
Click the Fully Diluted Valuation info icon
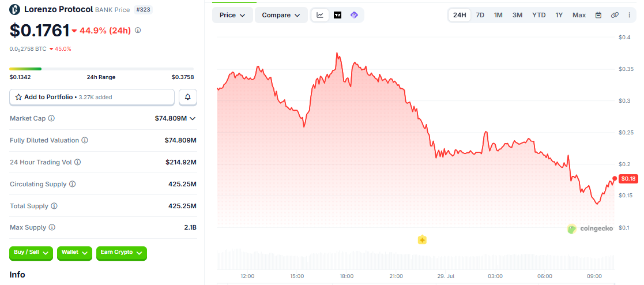pyautogui.click(x=85, y=140)
